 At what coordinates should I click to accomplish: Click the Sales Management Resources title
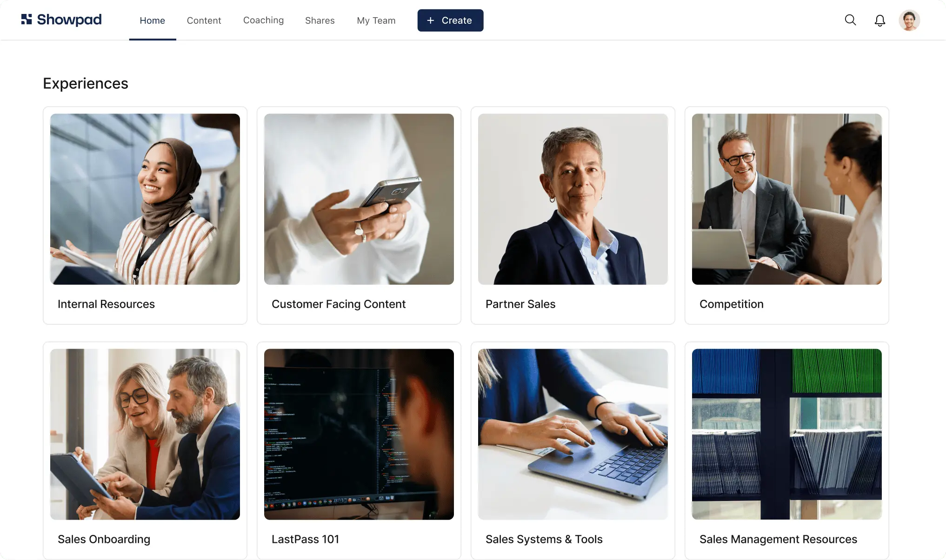point(778,539)
